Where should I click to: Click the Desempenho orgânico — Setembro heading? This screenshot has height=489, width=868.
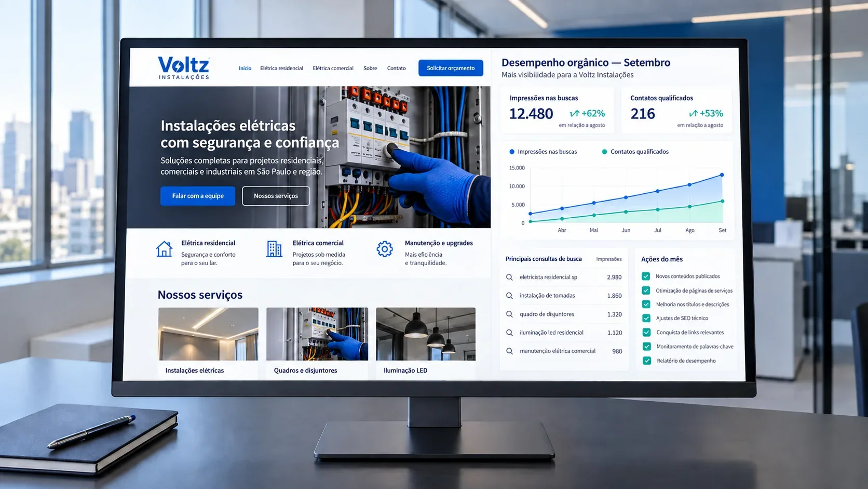[x=586, y=63]
